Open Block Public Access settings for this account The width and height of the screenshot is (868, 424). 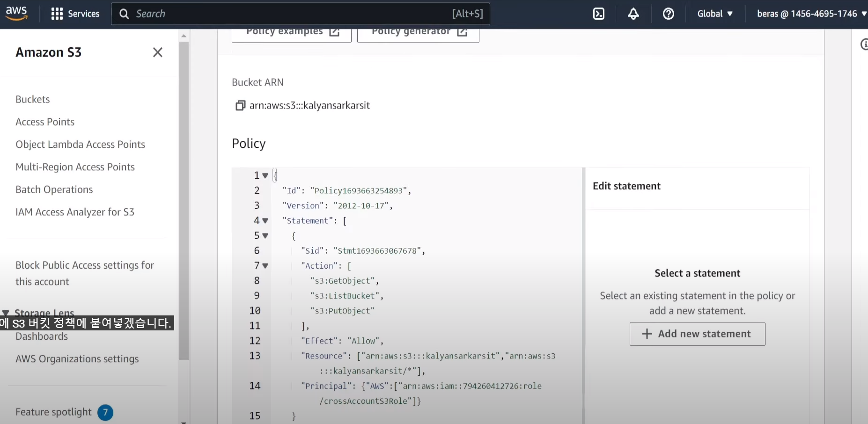pyautogui.click(x=85, y=273)
